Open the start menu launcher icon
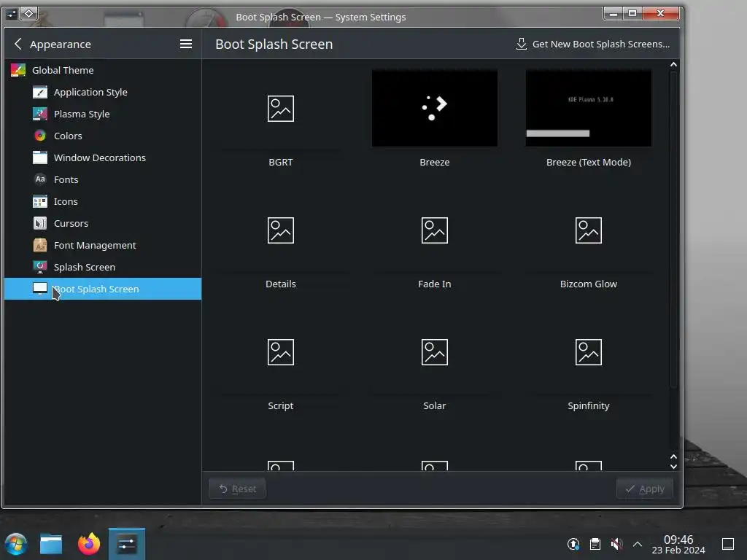Viewport: 747px width, 560px height. pos(16,544)
